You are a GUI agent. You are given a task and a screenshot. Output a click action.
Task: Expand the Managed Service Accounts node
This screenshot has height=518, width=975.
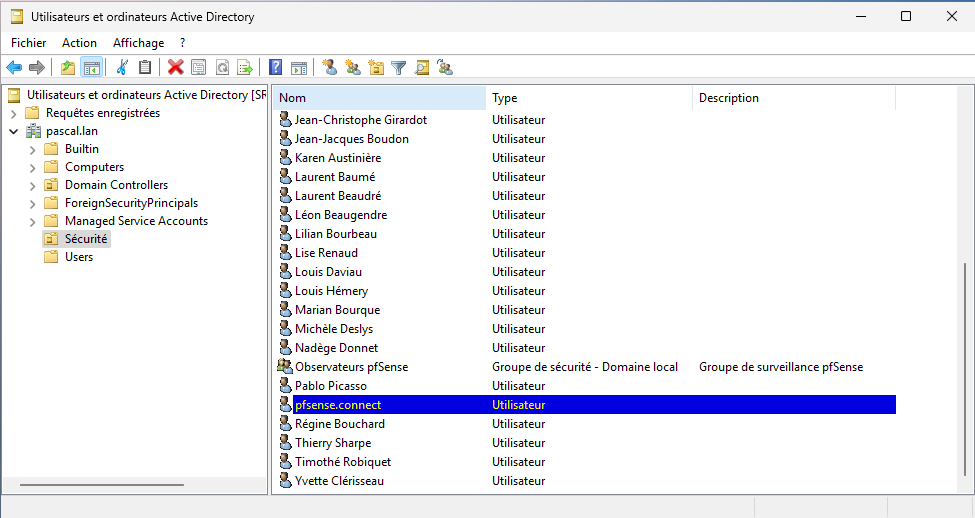(32, 222)
